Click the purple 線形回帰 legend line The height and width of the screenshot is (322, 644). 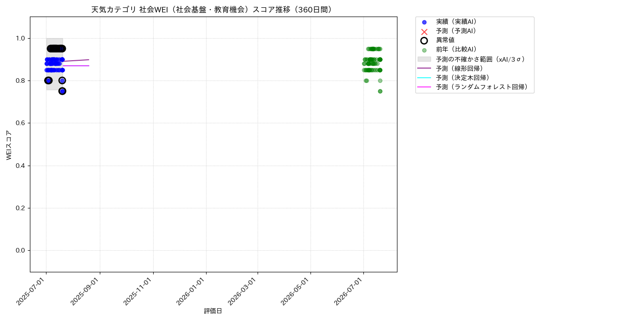tap(424, 68)
